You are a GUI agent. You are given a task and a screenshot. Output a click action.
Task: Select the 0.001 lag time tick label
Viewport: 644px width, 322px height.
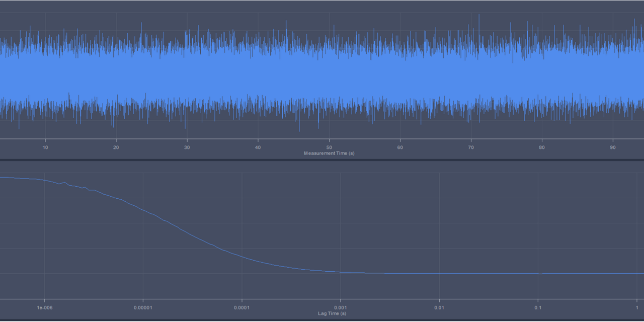tap(341, 307)
